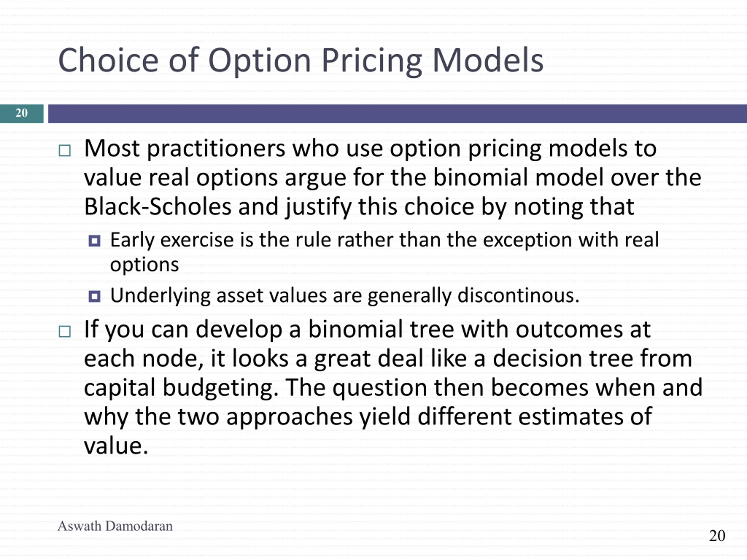Viewport: 747px width, 560px height.
Task: Click the filled bullet before Underlying asset values
Action: [x=94, y=296]
